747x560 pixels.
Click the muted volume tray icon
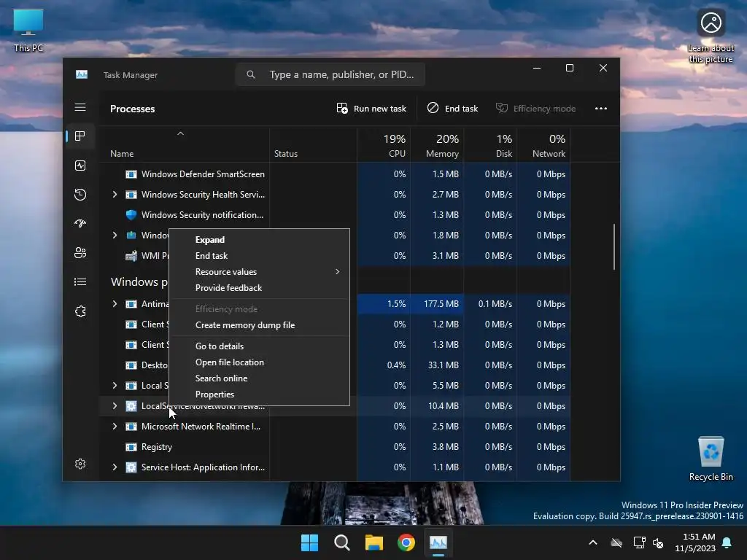658,542
